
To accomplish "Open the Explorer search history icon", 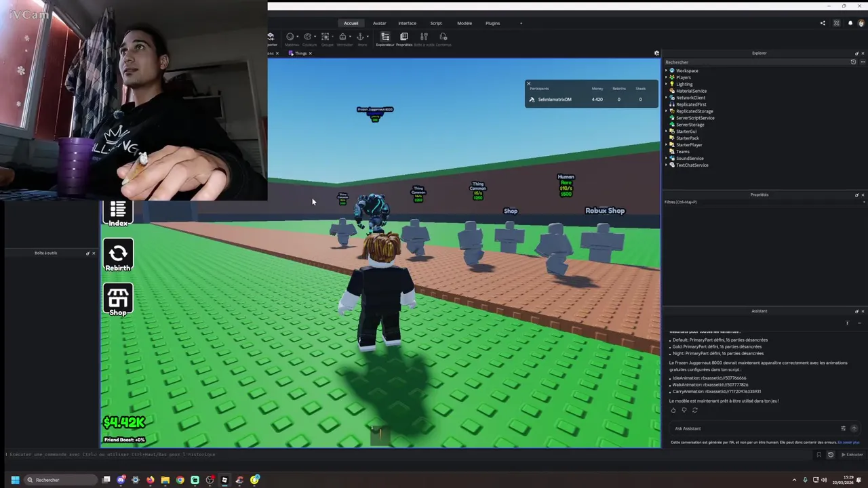I will click(854, 62).
